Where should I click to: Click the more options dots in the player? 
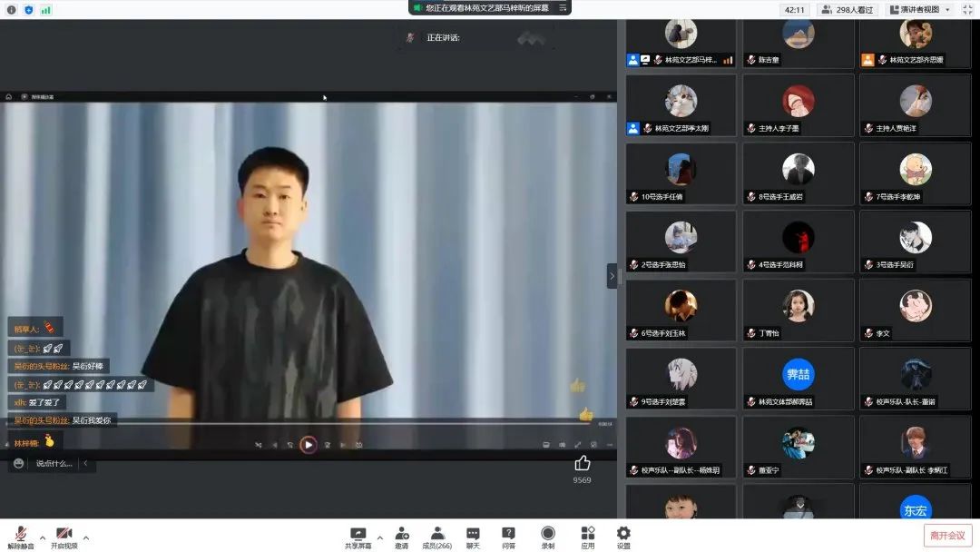click(610, 445)
